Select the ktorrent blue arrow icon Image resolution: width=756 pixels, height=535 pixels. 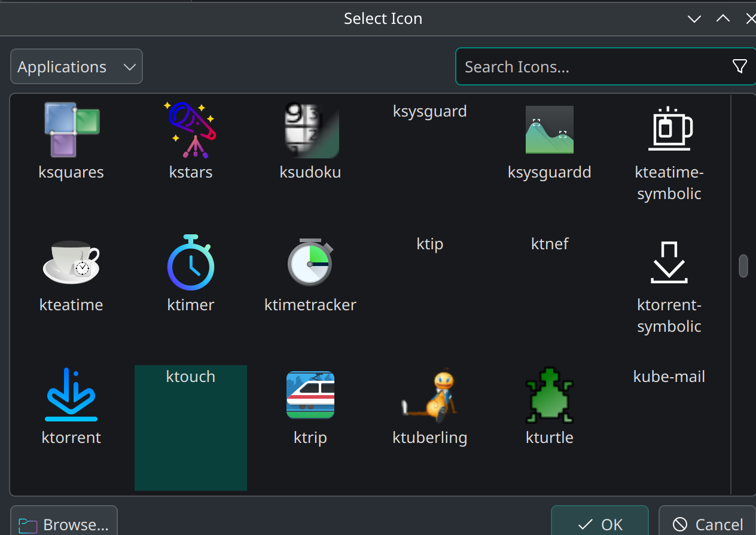(71, 395)
